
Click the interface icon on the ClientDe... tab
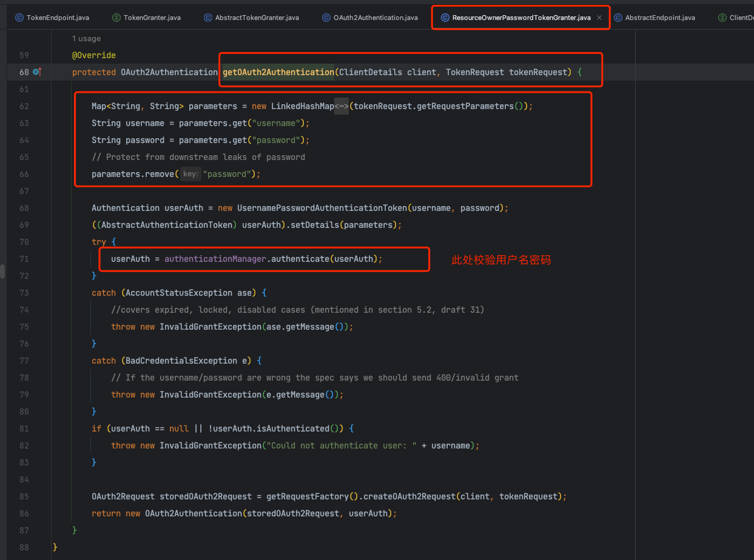[x=722, y=18]
